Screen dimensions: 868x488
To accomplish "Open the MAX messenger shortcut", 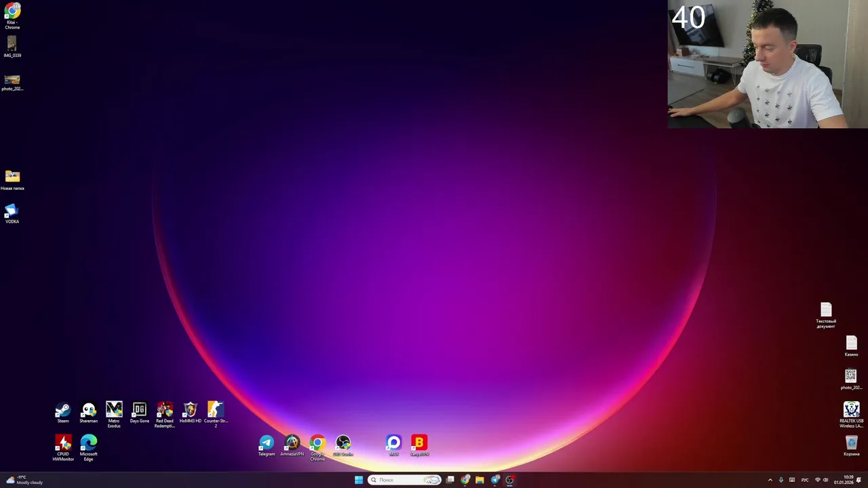I will click(394, 446).
